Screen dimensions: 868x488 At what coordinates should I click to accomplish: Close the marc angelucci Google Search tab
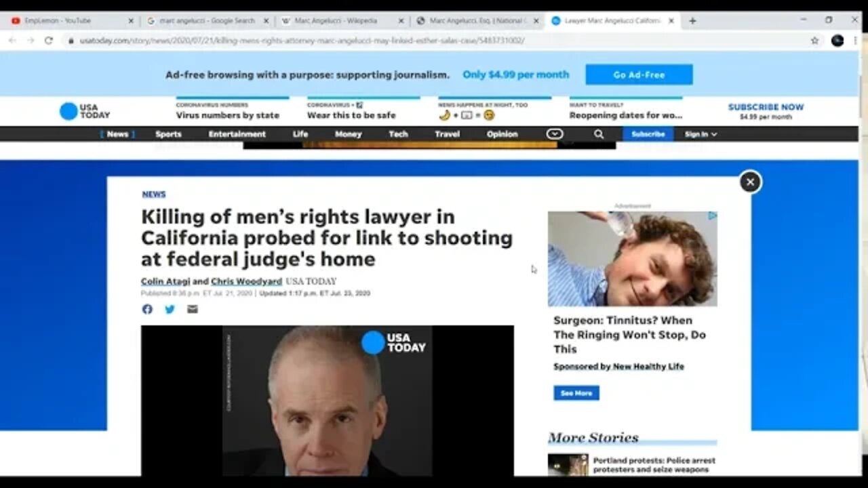pyautogui.click(x=266, y=21)
